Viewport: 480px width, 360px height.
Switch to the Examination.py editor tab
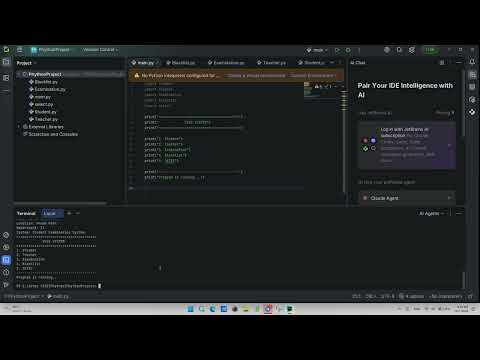tap(226, 63)
